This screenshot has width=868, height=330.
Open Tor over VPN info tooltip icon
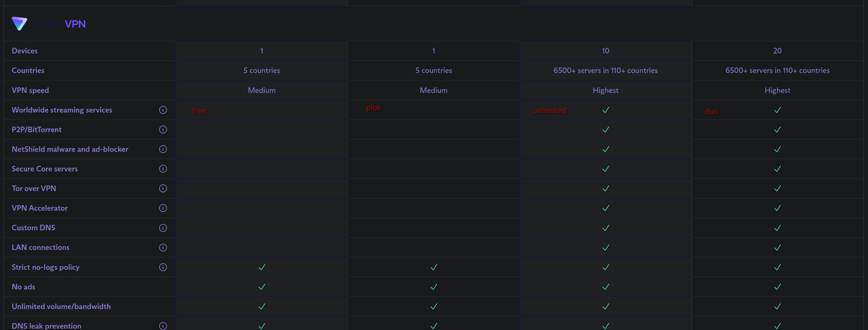pyautogui.click(x=163, y=188)
